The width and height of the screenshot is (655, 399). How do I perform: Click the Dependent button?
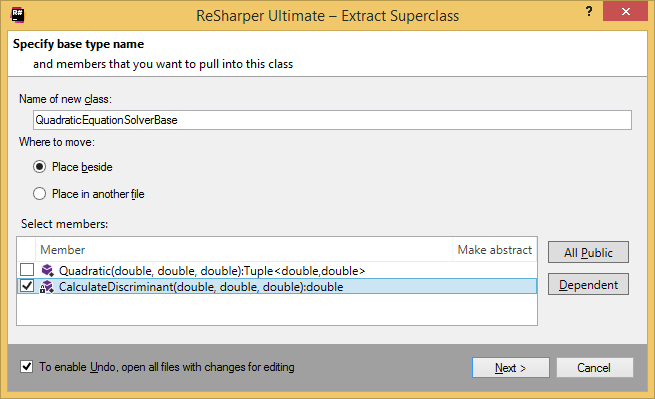588,285
